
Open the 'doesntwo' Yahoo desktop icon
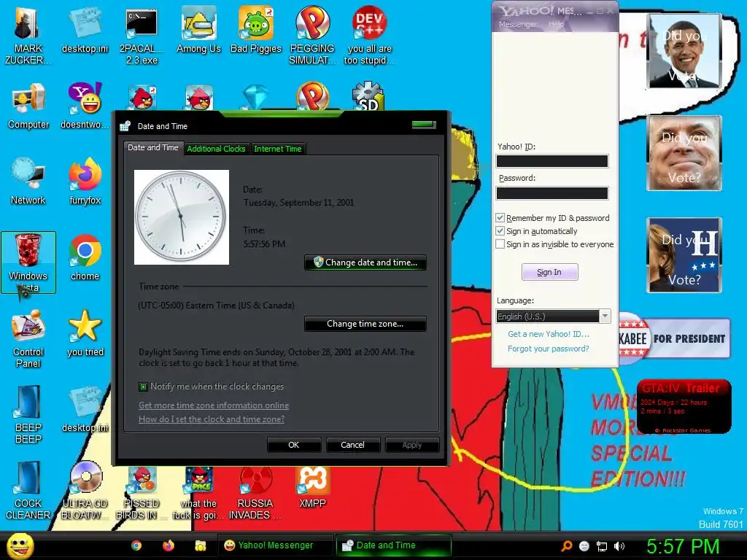coord(85,106)
